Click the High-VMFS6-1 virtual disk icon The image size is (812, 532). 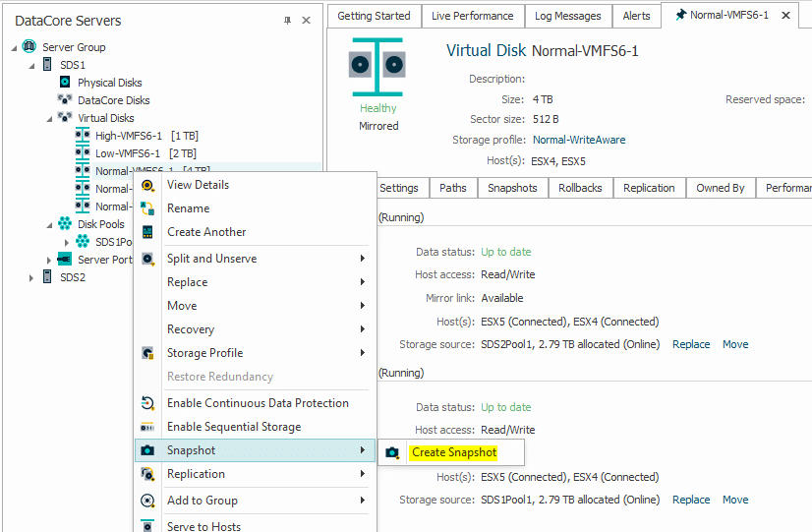83,135
